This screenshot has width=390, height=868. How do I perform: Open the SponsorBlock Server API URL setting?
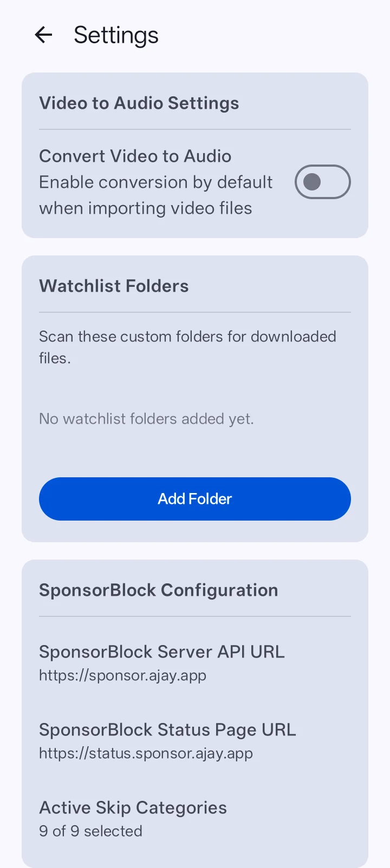coord(195,663)
